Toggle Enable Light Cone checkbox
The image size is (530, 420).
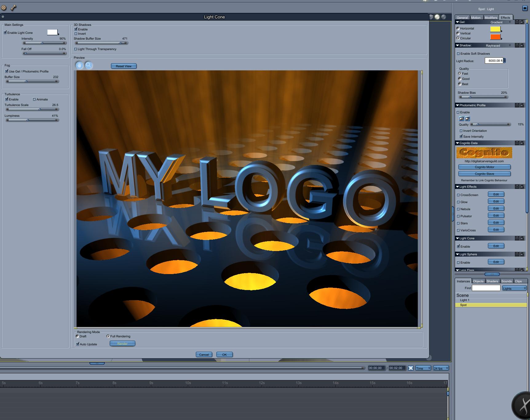pyautogui.click(x=5, y=32)
